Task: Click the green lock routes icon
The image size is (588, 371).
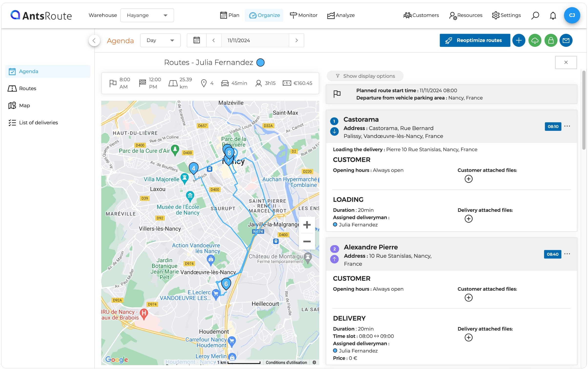Action: point(551,40)
